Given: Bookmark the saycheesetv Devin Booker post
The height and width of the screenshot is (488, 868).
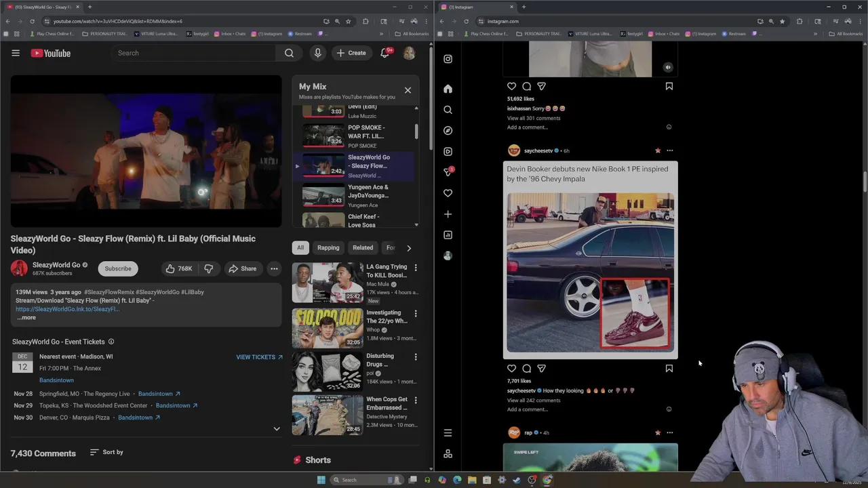Looking at the screenshot, I should click(669, 369).
